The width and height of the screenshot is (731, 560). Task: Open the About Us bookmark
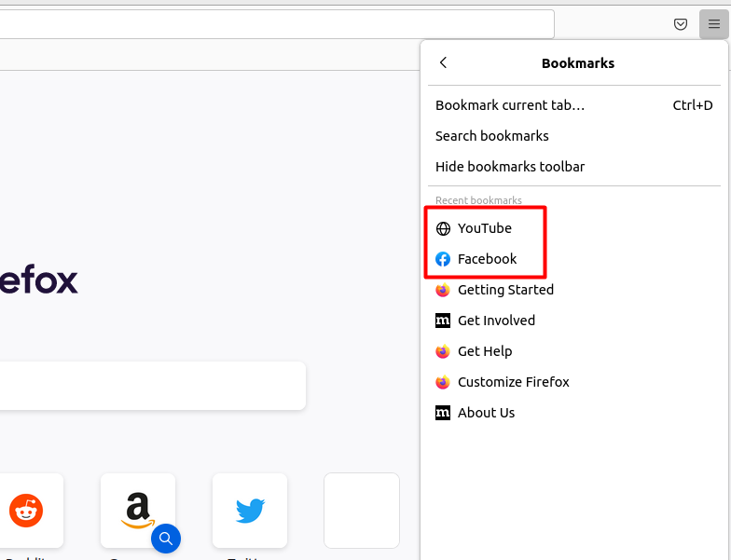(x=574, y=413)
